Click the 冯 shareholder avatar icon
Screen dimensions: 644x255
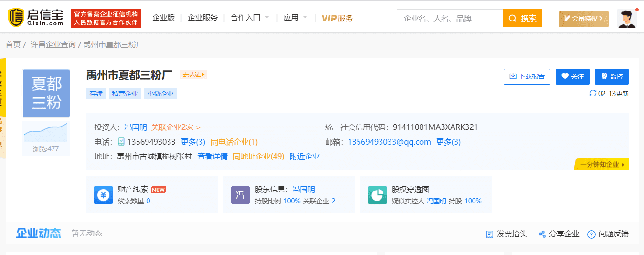(240, 195)
